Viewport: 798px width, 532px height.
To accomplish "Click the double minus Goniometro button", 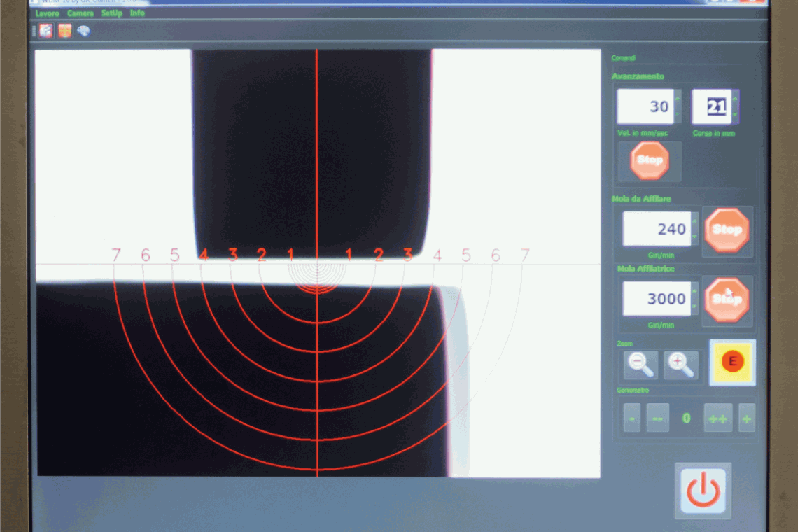I will (x=657, y=418).
